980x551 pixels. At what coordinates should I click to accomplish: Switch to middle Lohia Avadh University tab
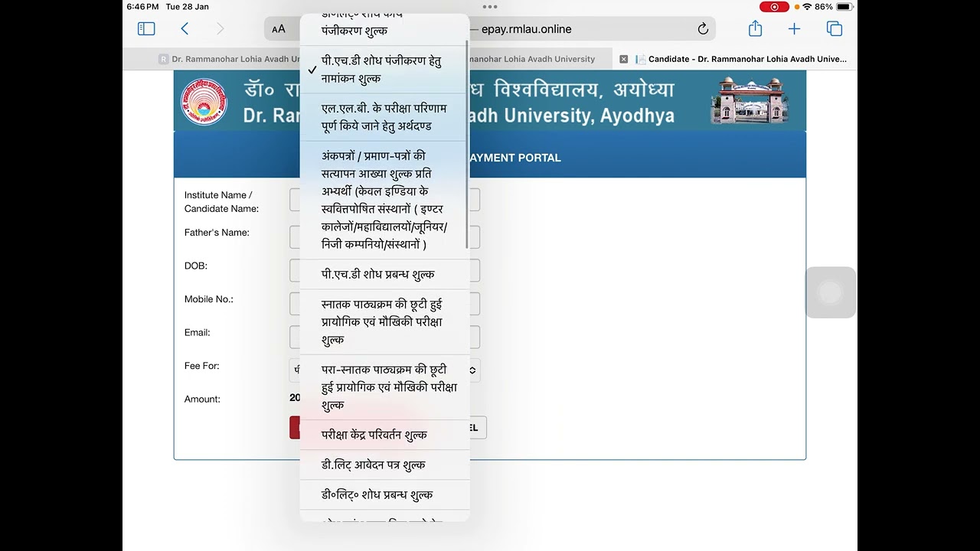(532, 59)
